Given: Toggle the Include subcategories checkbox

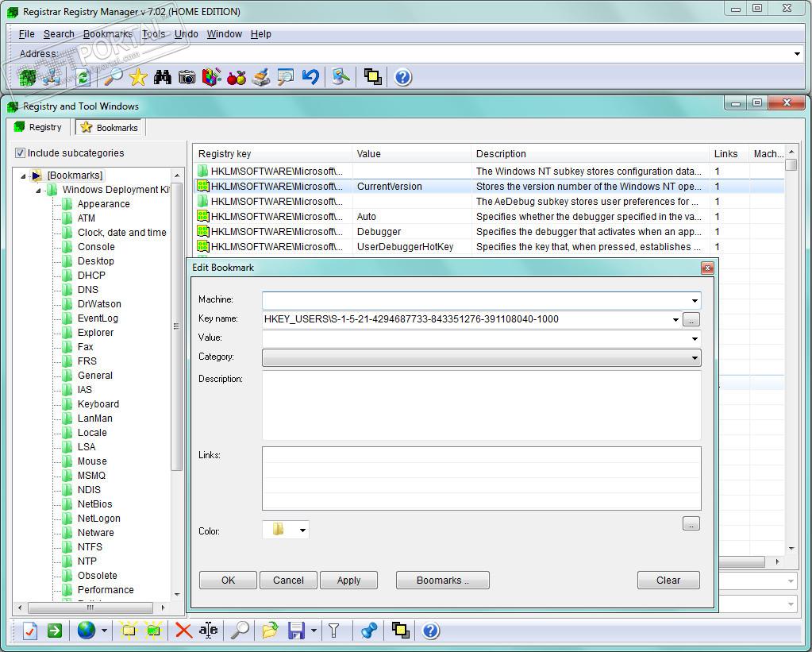Looking at the screenshot, I should pos(20,153).
